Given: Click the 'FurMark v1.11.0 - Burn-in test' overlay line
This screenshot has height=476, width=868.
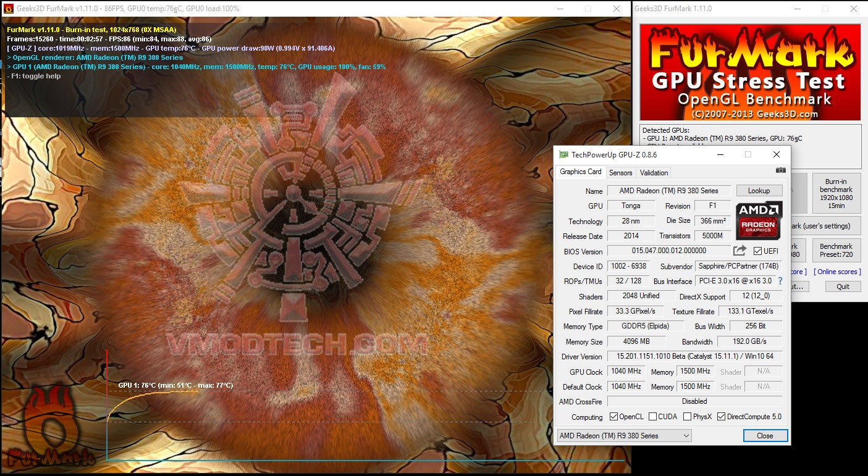Looking at the screenshot, I should tap(91, 30).
